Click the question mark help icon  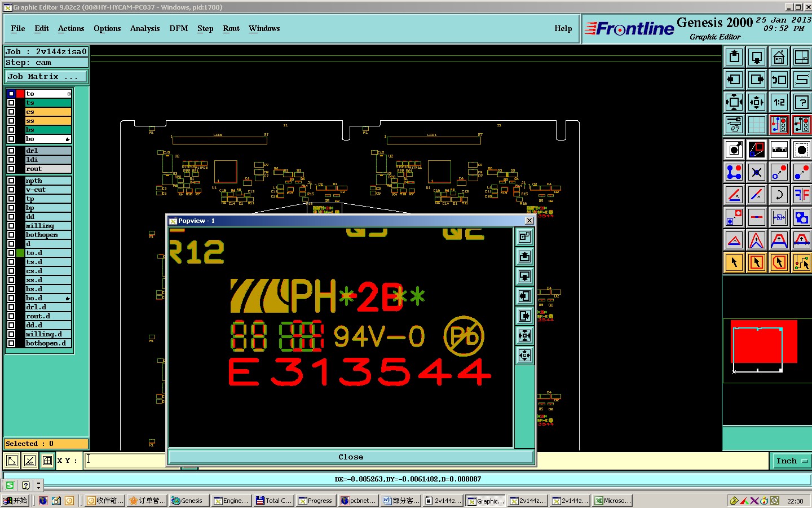[802, 102]
